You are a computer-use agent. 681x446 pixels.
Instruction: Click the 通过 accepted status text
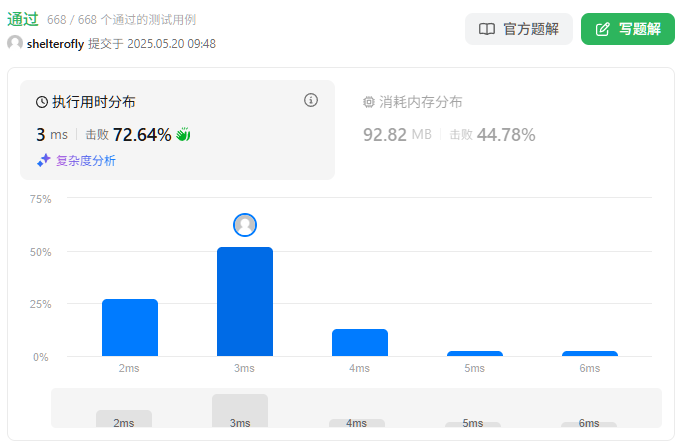[23, 19]
